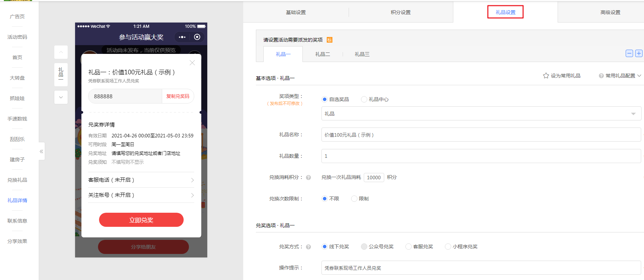Open 广告页 in sidebar

[17, 17]
